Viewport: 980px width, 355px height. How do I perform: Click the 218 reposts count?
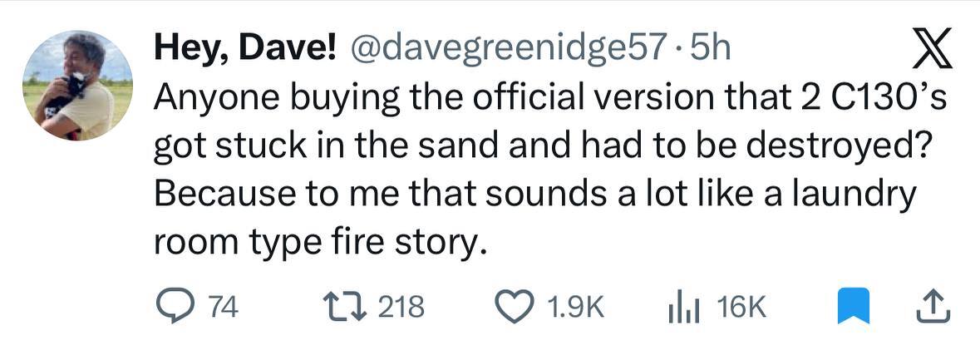[401, 308]
